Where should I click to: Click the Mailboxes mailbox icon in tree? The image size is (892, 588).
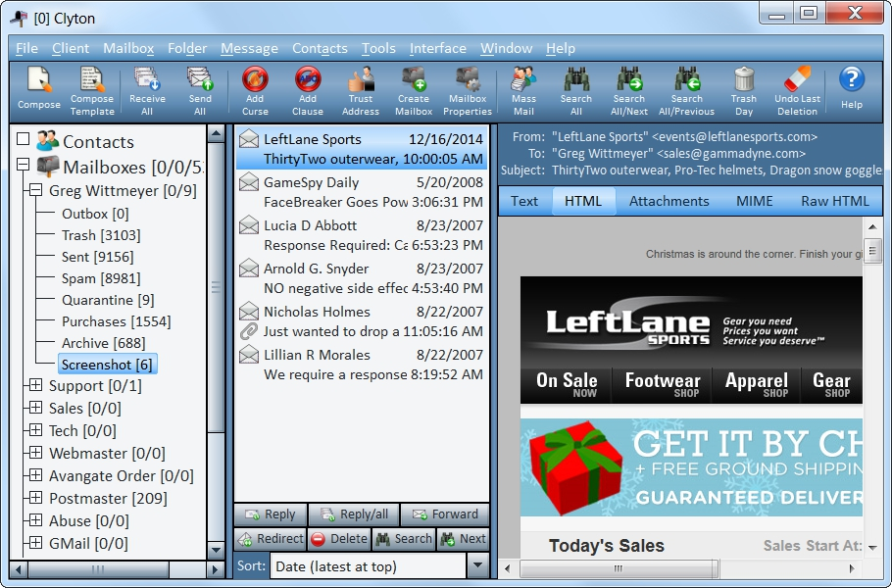pyautogui.click(x=48, y=166)
